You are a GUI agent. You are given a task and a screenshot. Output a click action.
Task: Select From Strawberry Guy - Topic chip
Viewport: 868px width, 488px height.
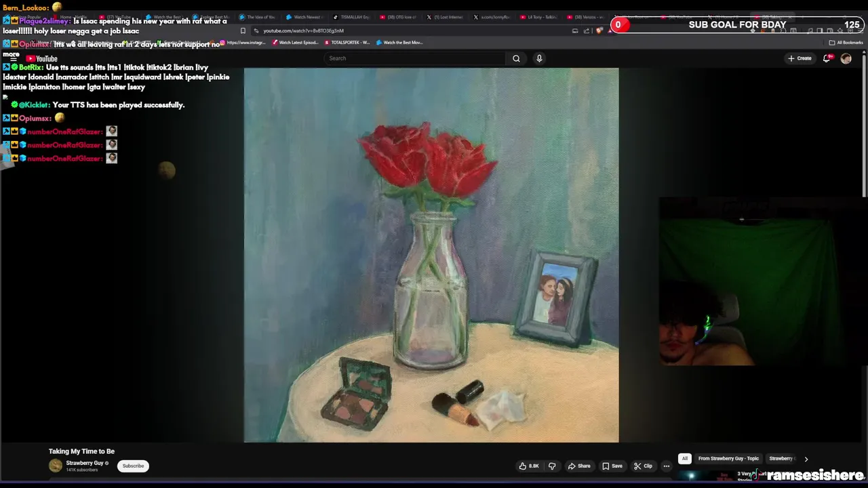pos(728,458)
